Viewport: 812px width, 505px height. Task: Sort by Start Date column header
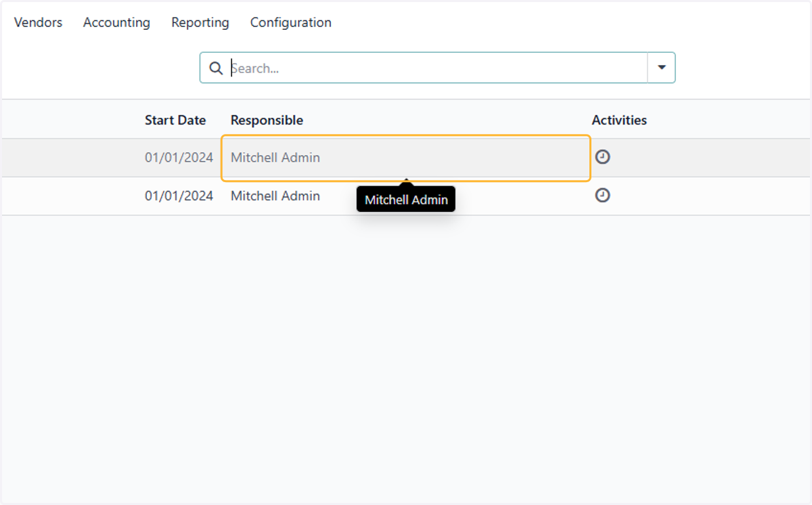click(175, 120)
